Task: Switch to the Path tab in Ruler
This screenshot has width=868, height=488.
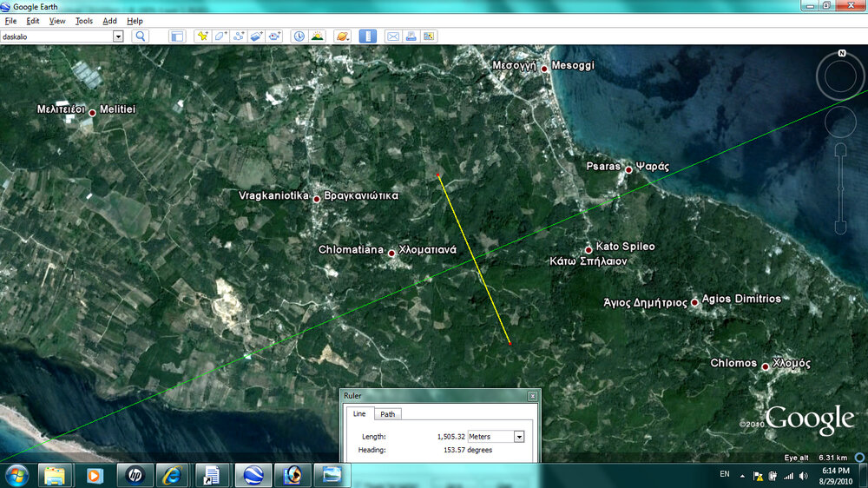Action: click(x=387, y=414)
